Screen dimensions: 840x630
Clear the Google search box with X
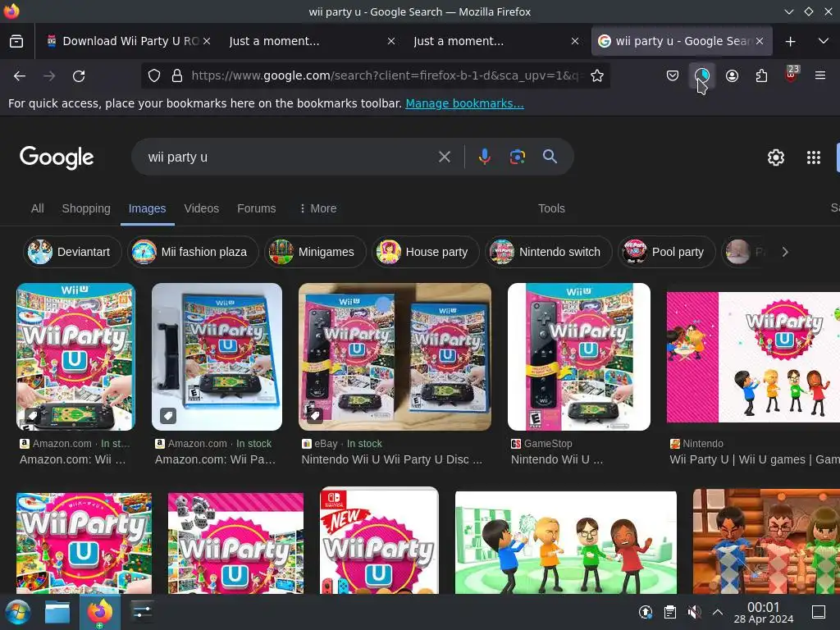[x=444, y=157]
